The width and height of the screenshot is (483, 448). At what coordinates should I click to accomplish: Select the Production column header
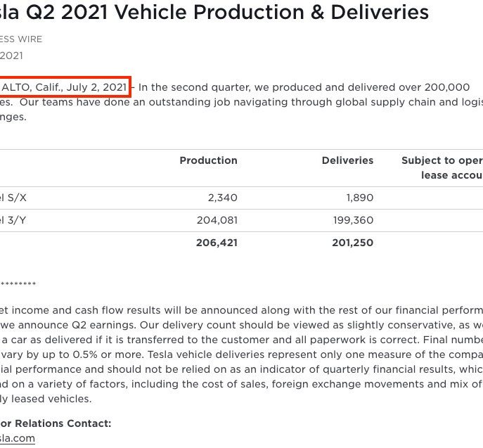(x=209, y=160)
